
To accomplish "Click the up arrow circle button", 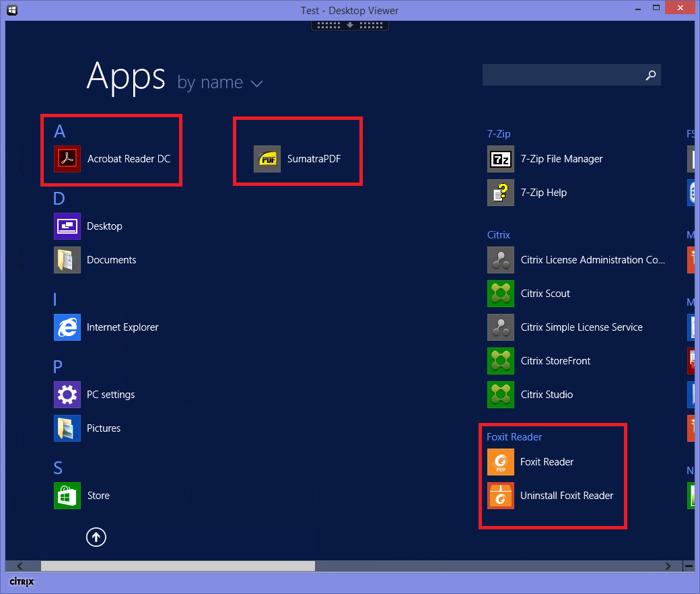I will [96, 537].
